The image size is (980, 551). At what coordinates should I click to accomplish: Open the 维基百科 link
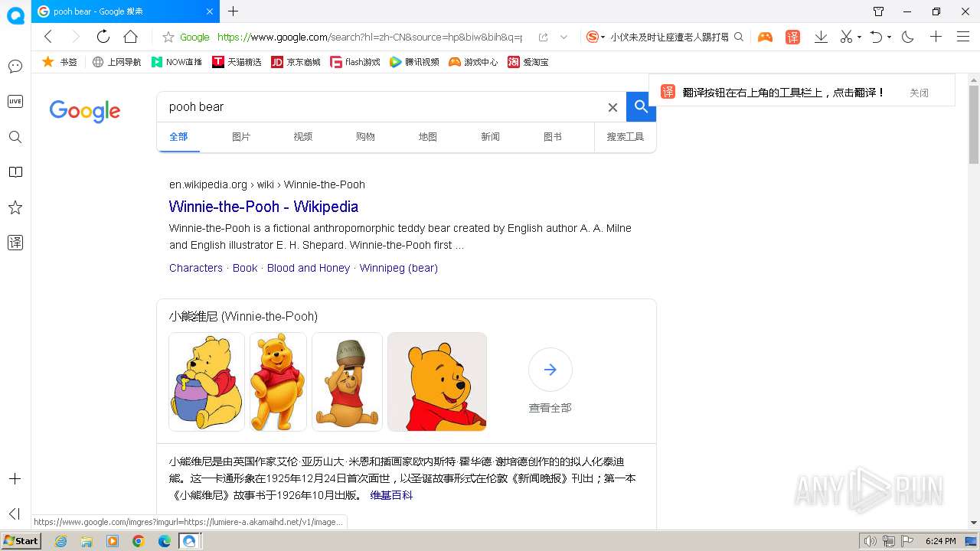click(391, 495)
